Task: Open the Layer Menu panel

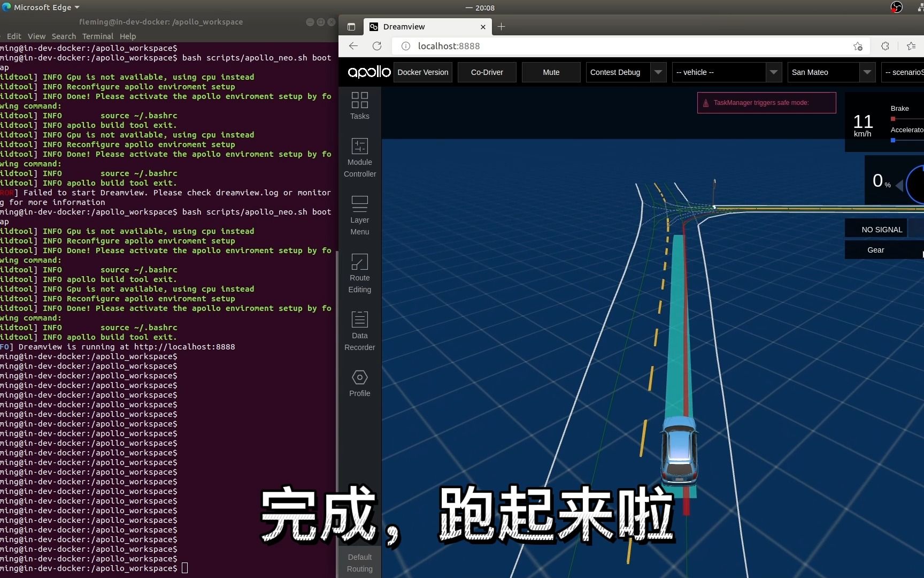Action: coord(359,216)
